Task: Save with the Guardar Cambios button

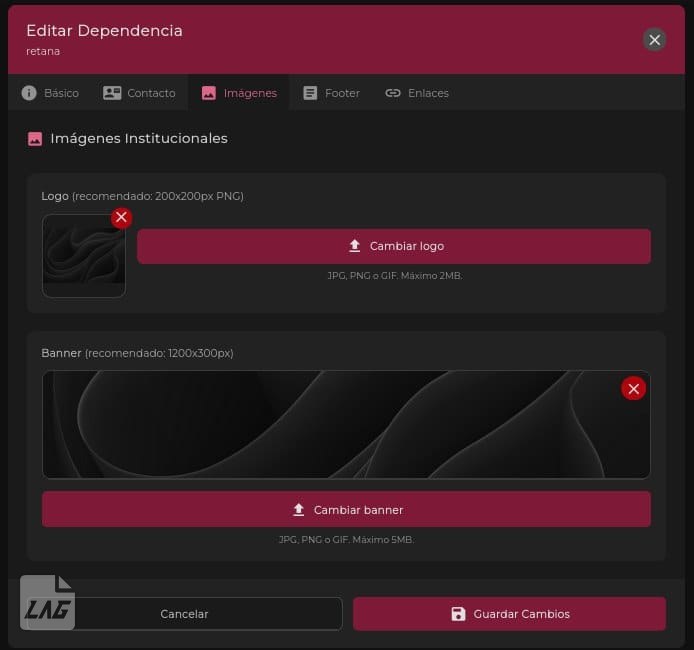Action: [509, 614]
